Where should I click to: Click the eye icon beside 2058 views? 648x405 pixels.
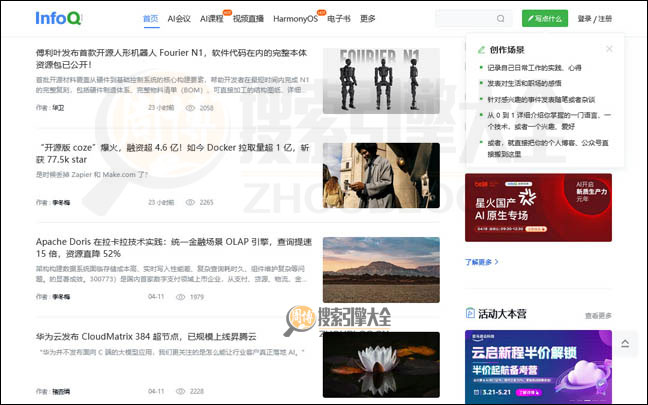(x=190, y=108)
